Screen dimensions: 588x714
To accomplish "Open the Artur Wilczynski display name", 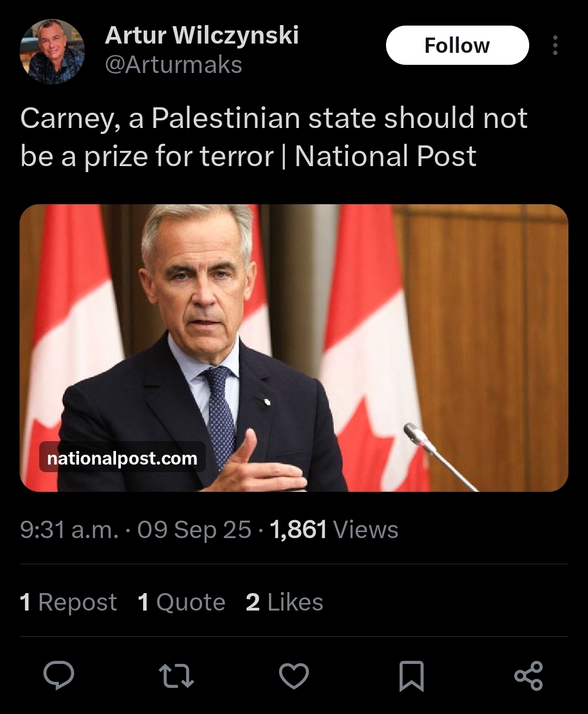I will 201,35.
